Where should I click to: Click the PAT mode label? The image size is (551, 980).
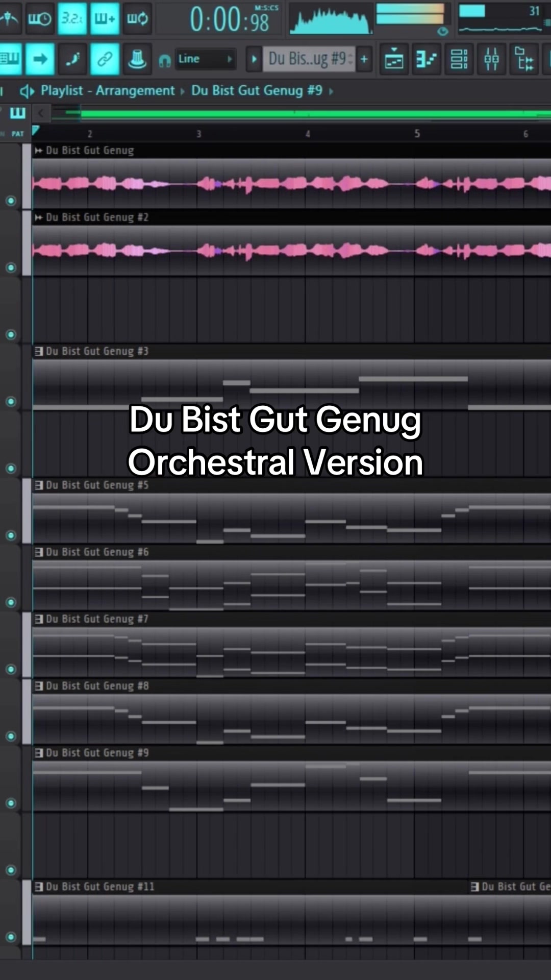pyautogui.click(x=18, y=134)
